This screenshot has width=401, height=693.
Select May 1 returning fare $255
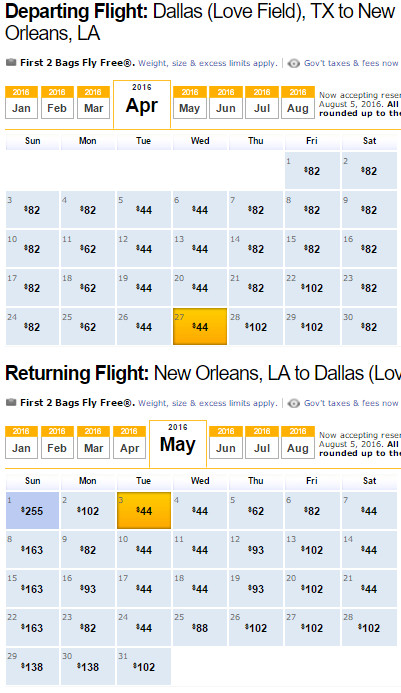click(32, 510)
